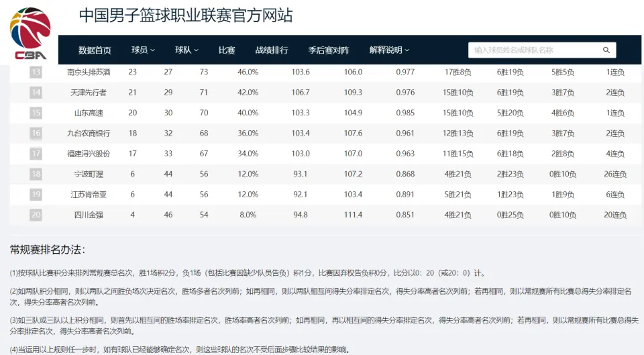The image size is (644, 355).
Task: Click the 42.0% win rate cell
Action: coord(248,93)
